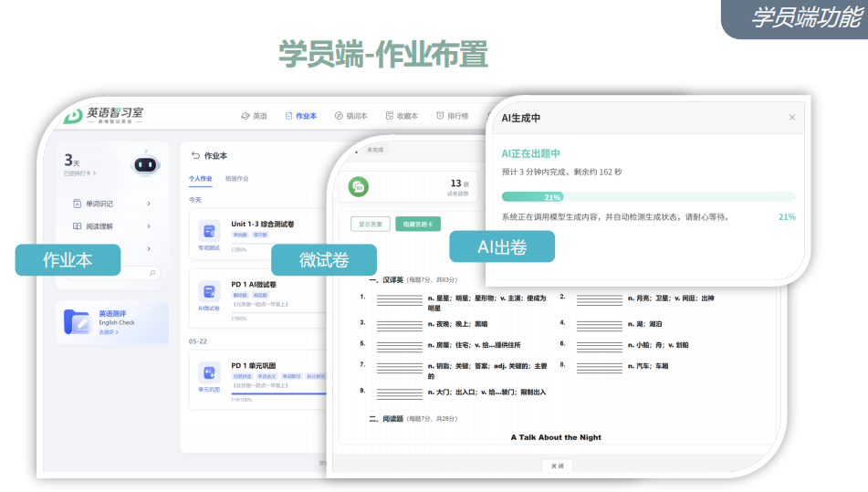Open the 已坚持打卡 streak link
Screen dimensions: 868x492
coord(79,173)
